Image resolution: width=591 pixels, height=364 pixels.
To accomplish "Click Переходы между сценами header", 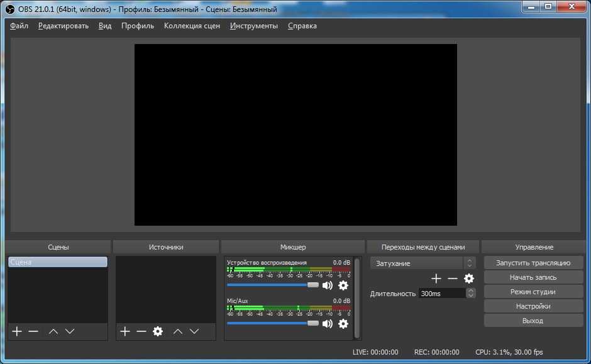I will pos(423,247).
